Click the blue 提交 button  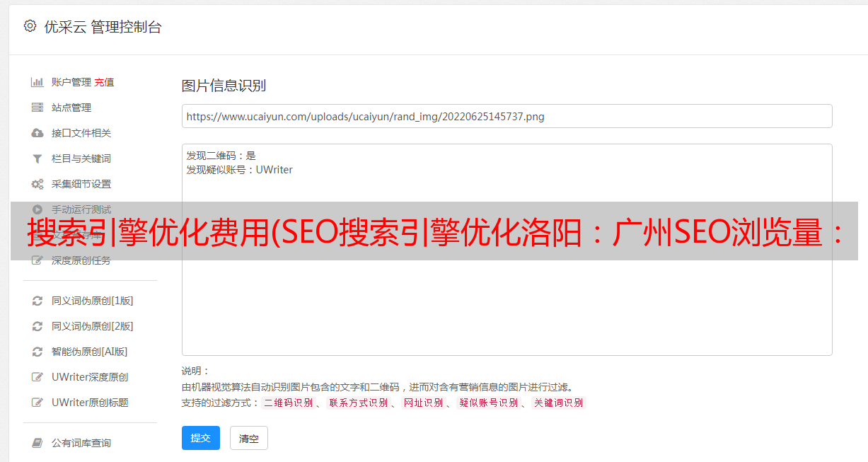click(201, 438)
